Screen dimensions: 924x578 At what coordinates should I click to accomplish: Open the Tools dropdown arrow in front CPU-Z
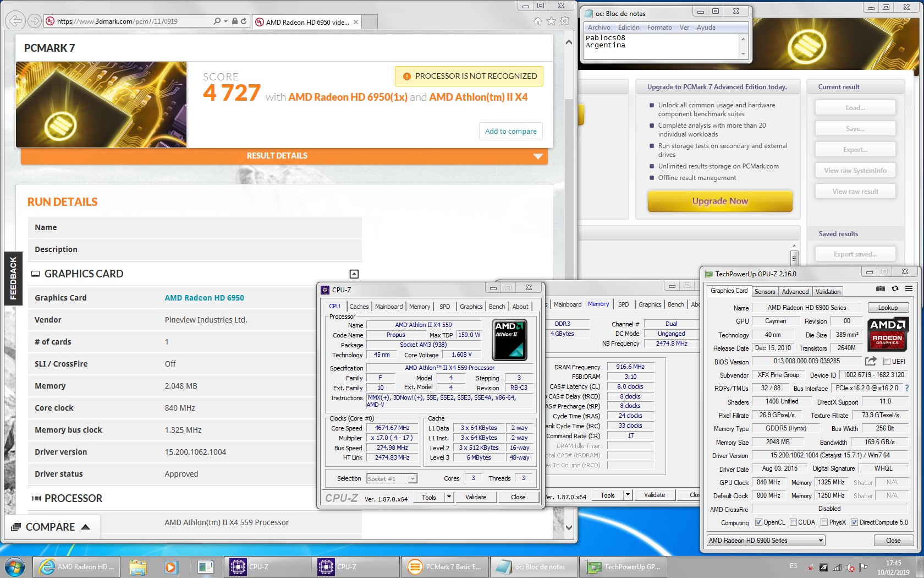tap(449, 497)
